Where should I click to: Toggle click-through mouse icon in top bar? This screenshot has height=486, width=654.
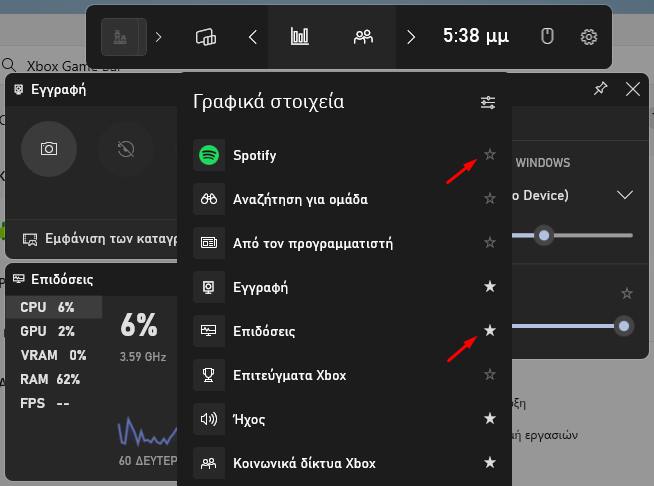point(547,37)
